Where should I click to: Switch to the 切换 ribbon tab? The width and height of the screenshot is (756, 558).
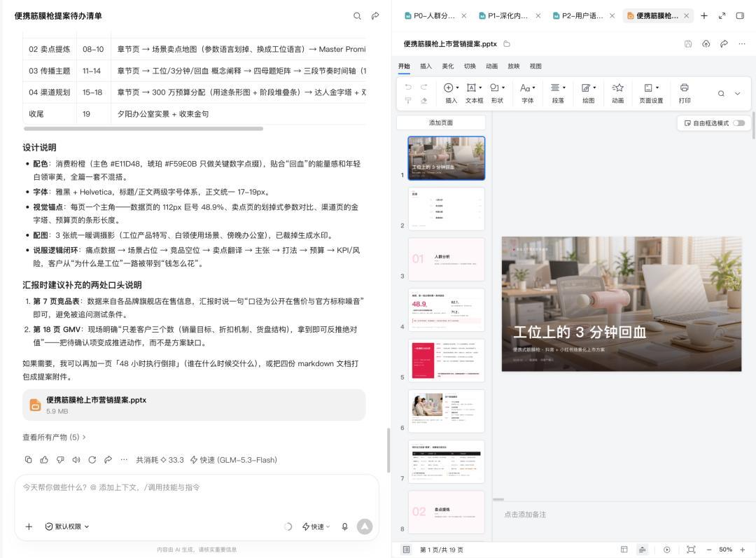[470, 66]
